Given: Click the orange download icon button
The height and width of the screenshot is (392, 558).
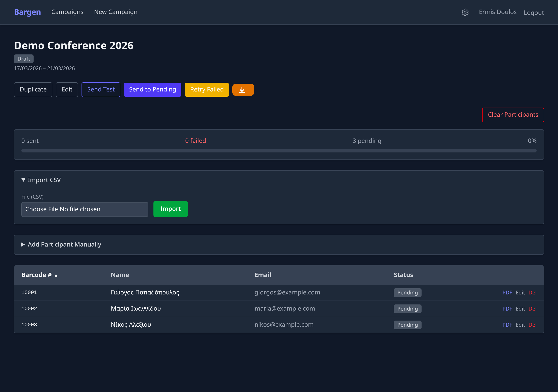Looking at the screenshot, I should pos(243,90).
